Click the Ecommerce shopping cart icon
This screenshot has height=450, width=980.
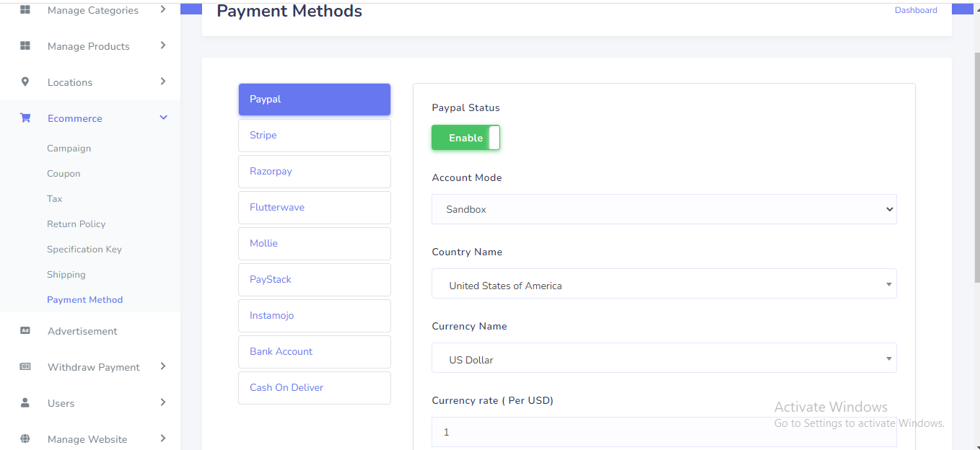coord(25,118)
